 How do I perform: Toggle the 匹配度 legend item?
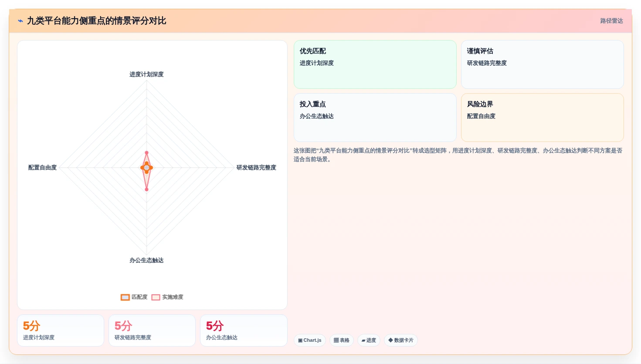tap(134, 297)
